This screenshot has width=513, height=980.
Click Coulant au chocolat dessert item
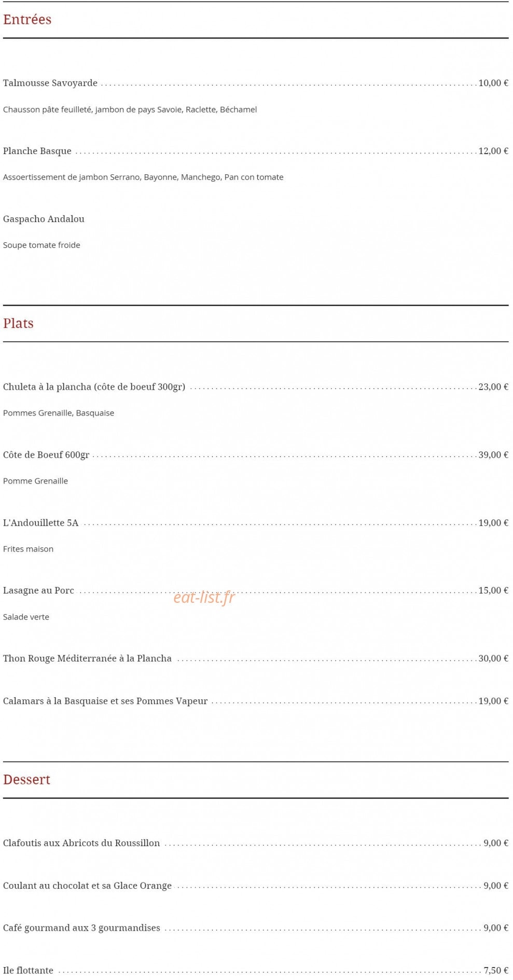coord(87,886)
